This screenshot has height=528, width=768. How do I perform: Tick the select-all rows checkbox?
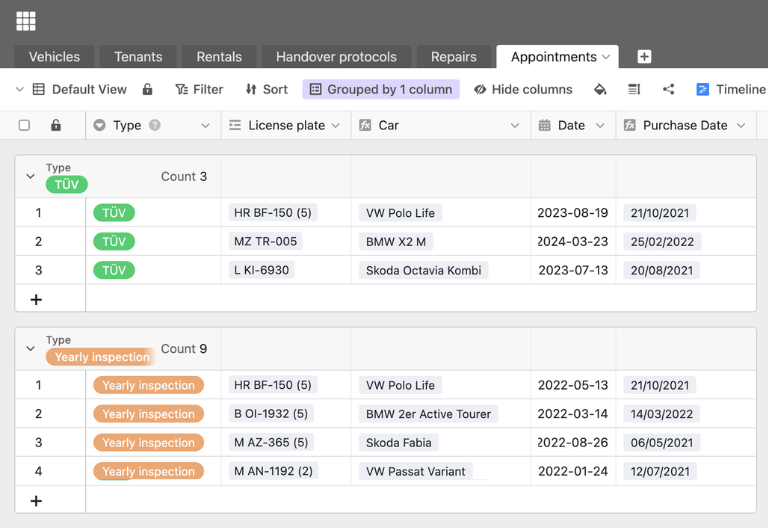(x=25, y=125)
